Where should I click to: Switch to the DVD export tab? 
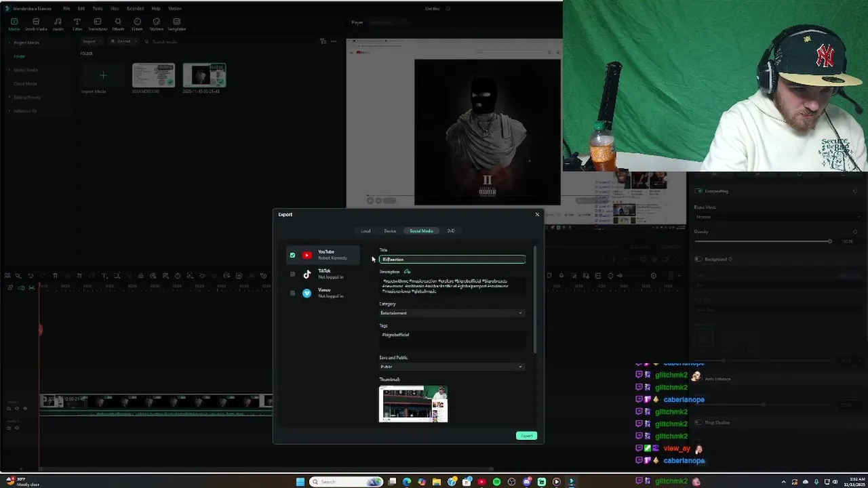451,230
